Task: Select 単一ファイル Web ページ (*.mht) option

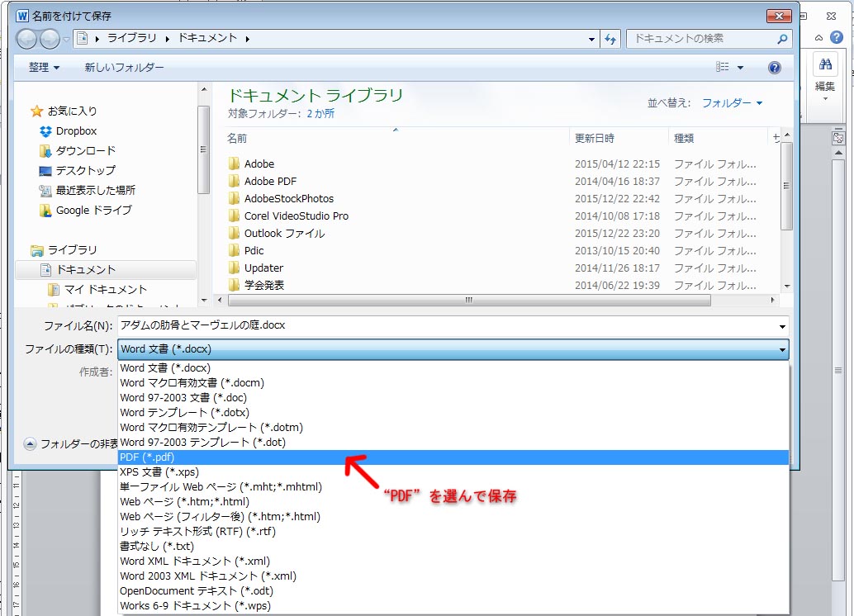Action: tap(453, 487)
